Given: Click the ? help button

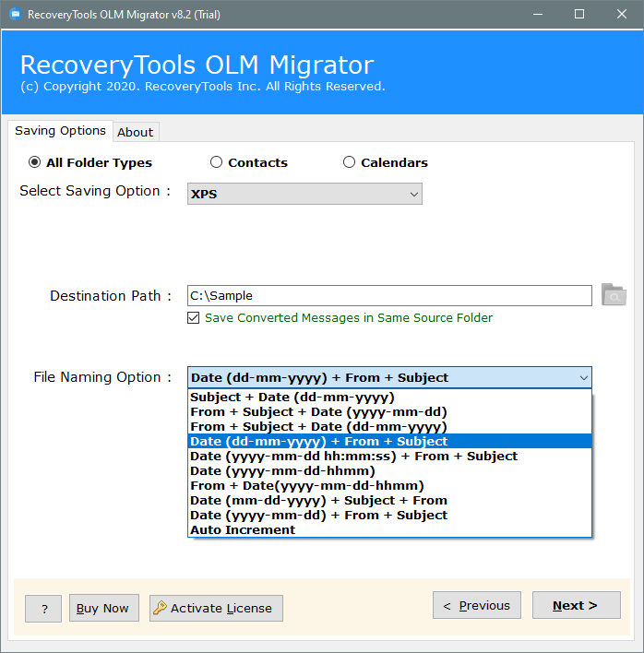Looking at the screenshot, I should click(43, 609).
